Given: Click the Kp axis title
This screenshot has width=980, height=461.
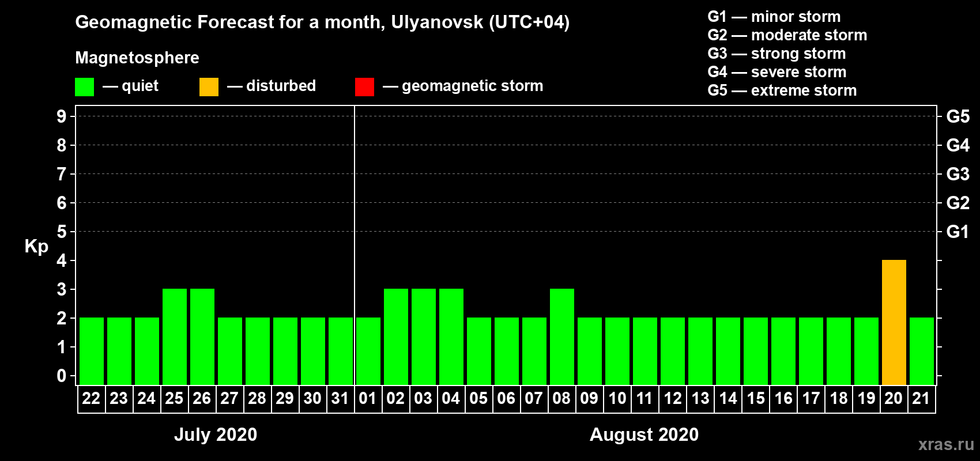Looking at the screenshot, I should click(x=36, y=247).
